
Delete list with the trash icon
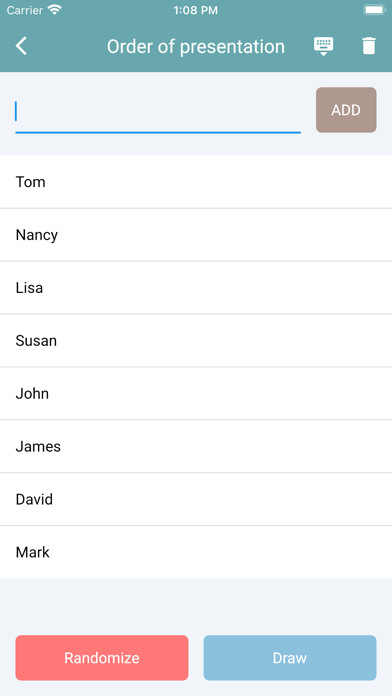click(x=369, y=46)
